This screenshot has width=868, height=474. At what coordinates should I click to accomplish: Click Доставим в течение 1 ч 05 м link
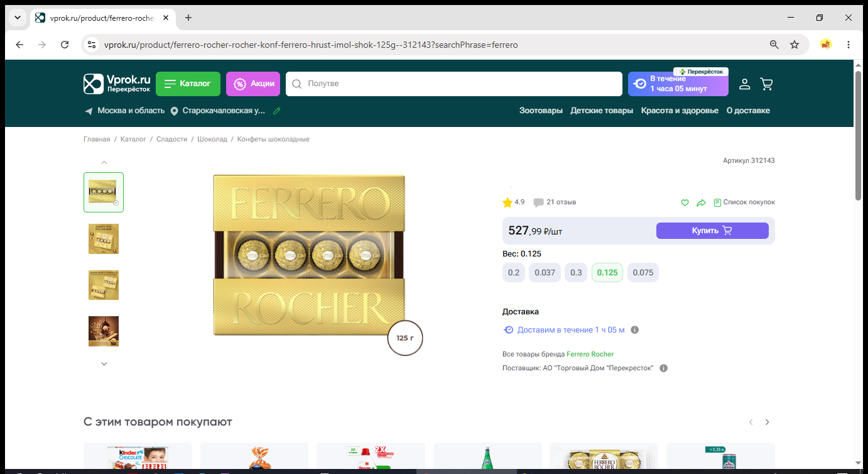tap(571, 330)
